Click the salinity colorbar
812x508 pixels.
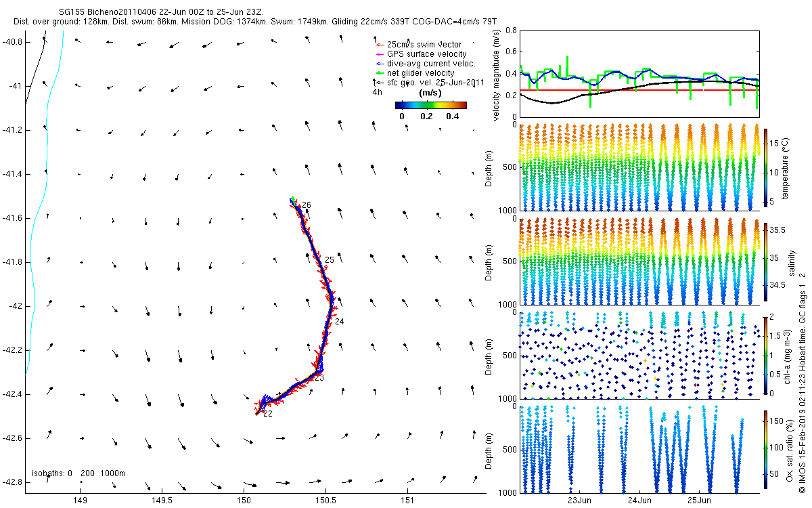766,261
